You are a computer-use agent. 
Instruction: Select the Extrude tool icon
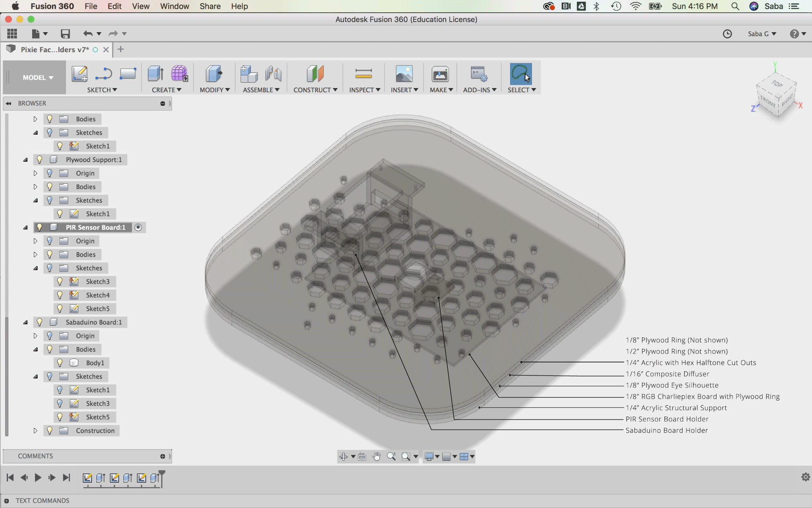pos(156,74)
